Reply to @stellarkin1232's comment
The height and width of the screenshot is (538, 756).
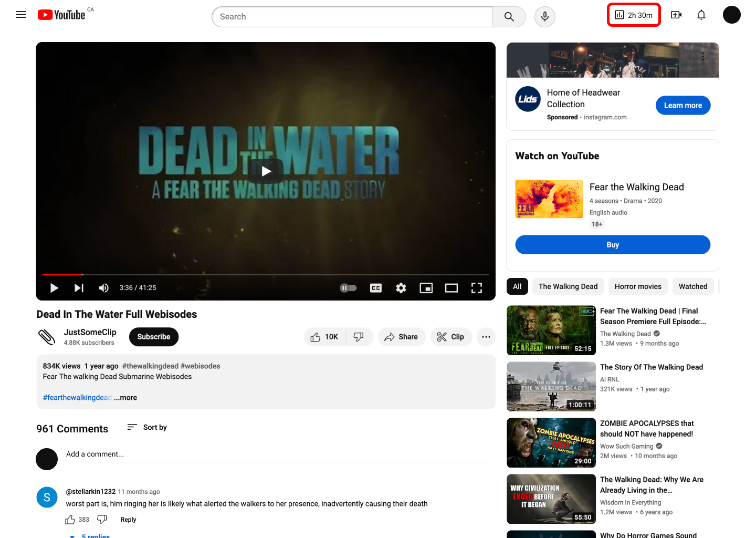(129, 520)
